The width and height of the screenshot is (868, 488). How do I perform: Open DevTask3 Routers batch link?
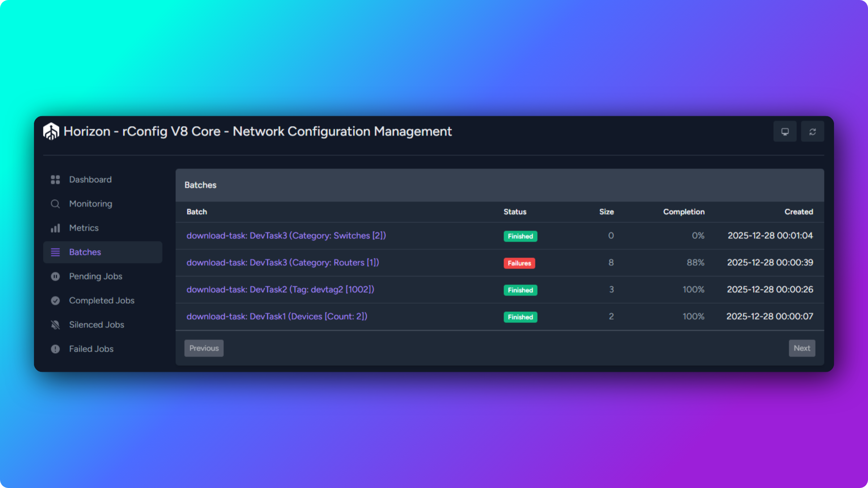(x=283, y=263)
